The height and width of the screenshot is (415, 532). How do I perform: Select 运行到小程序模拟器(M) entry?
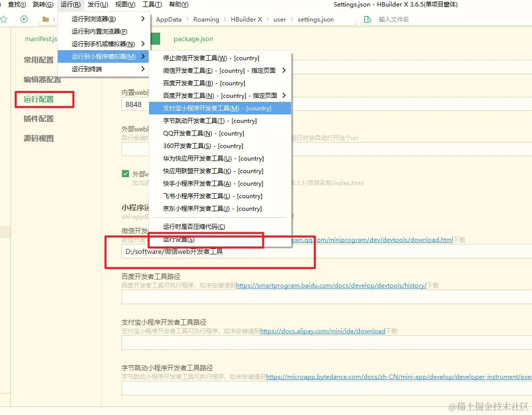pos(103,56)
